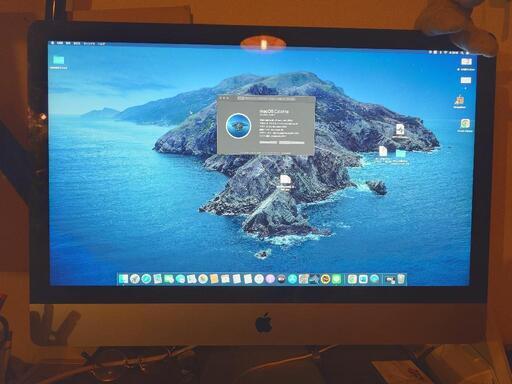Open Finder from the Dock
The image size is (512, 384).
124,279
